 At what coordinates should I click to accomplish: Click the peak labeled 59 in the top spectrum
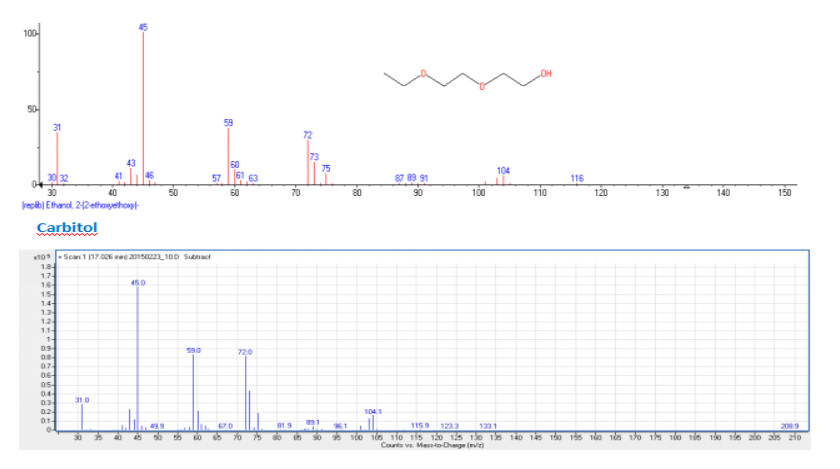pos(228,155)
